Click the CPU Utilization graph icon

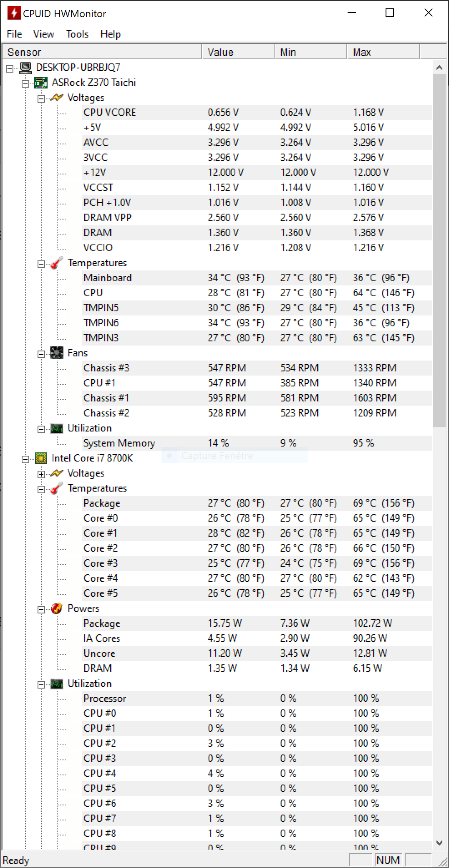(x=57, y=684)
